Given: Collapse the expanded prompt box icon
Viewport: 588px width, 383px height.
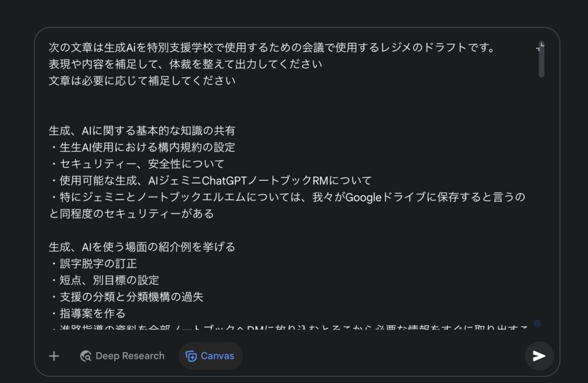Looking at the screenshot, I should [540, 47].
